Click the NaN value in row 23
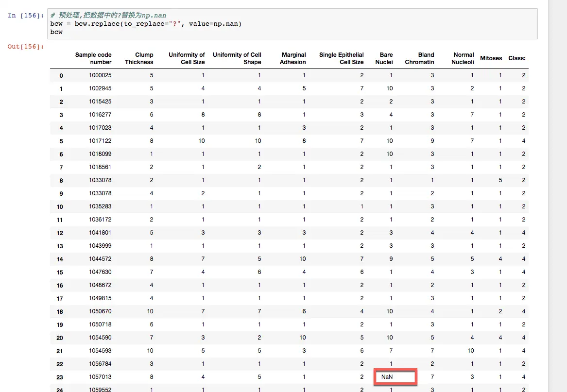Image resolution: width=567 pixels, height=392 pixels. point(387,377)
